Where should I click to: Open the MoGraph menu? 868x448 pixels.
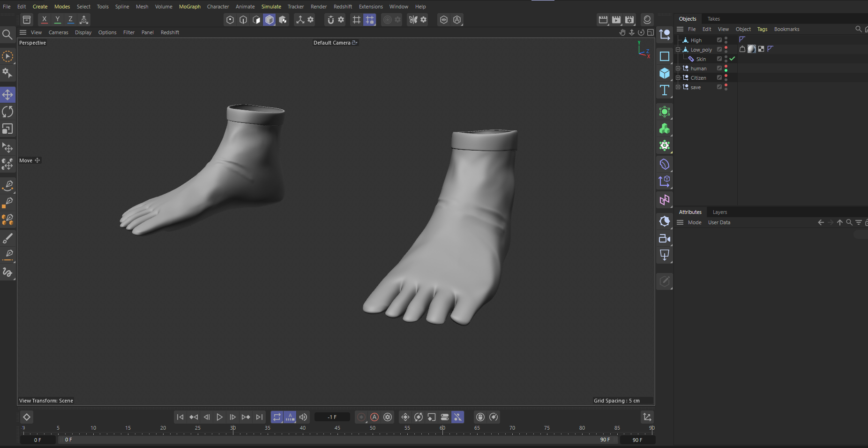[189, 7]
